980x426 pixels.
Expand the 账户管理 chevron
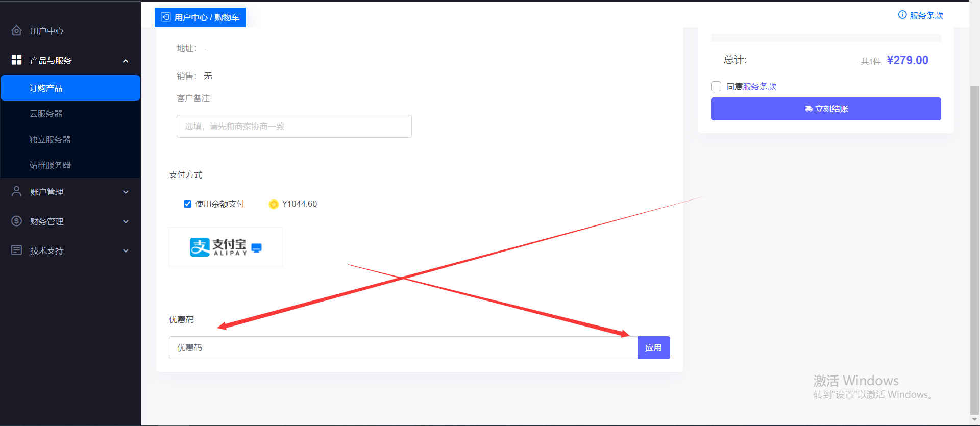126,192
